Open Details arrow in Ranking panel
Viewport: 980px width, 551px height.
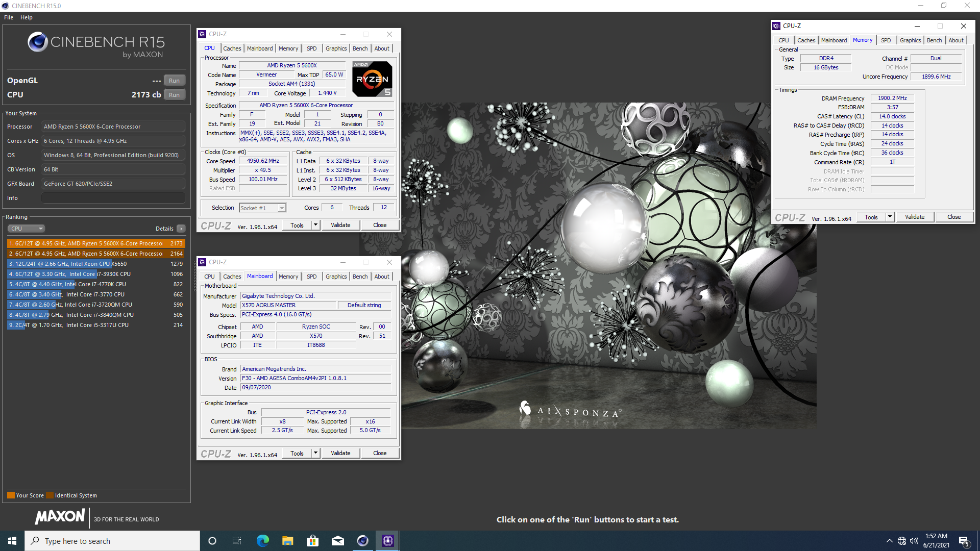(181, 229)
